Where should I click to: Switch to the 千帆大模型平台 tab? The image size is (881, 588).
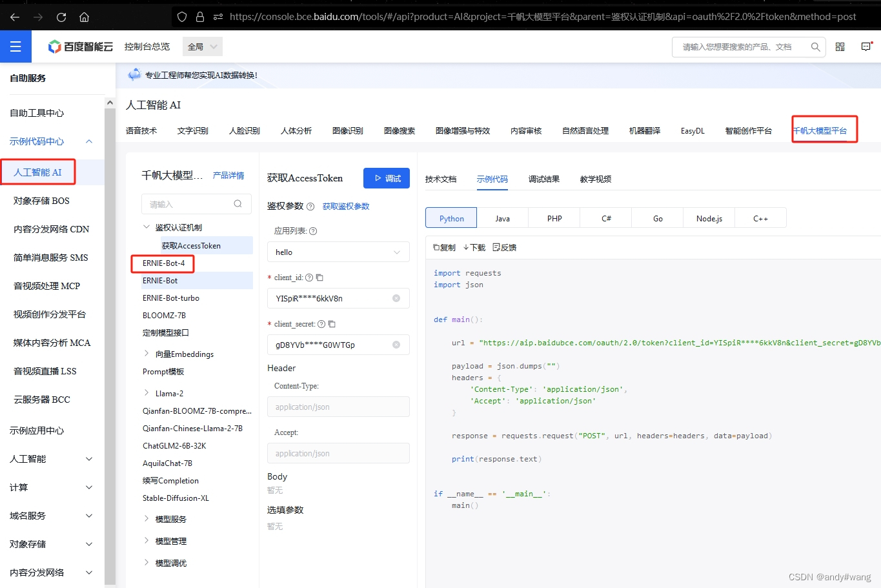pyautogui.click(x=820, y=130)
